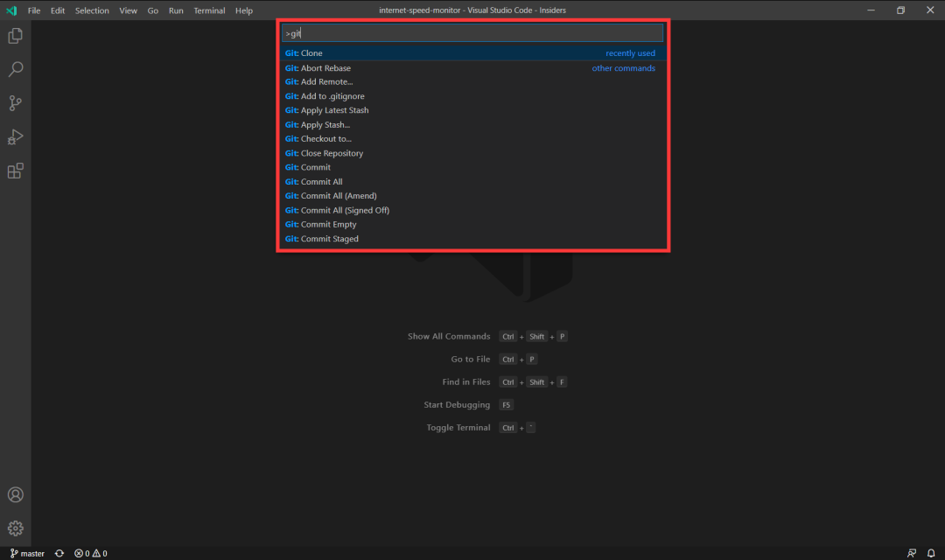The width and height of the screenshot is (945, 560).
Task: Select the Git: Commit command
Action: (x=472, y=168)
